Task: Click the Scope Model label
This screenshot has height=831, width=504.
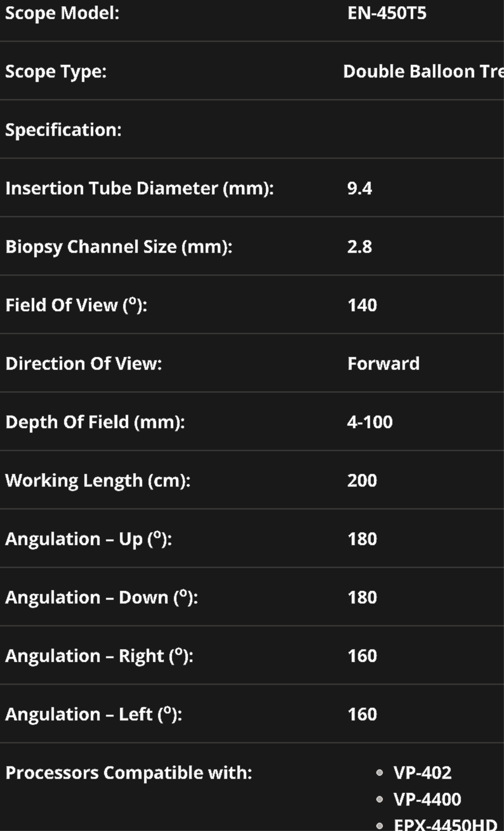Action: 62,13
